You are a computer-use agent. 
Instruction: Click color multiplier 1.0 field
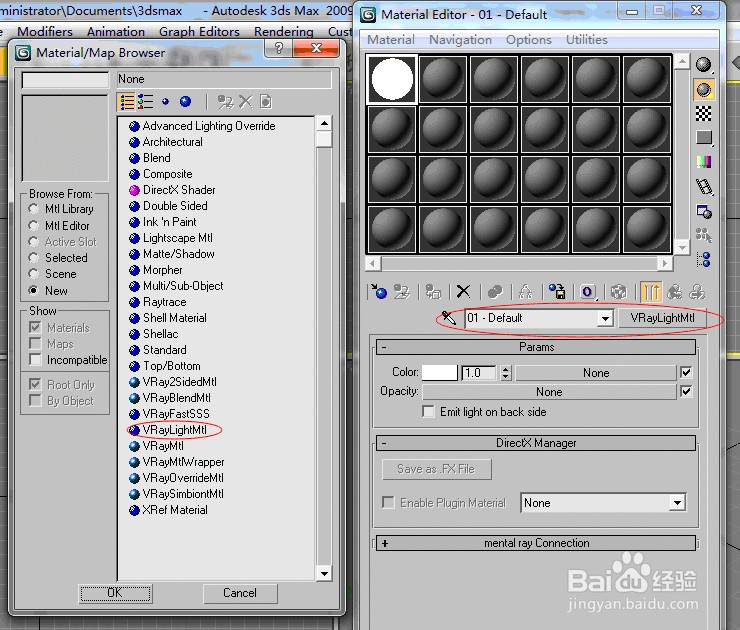pos(479,372)
